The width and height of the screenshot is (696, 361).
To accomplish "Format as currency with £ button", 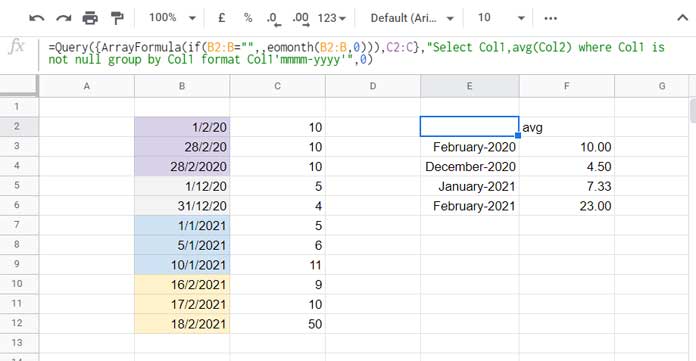I will [x=221, y=18].
